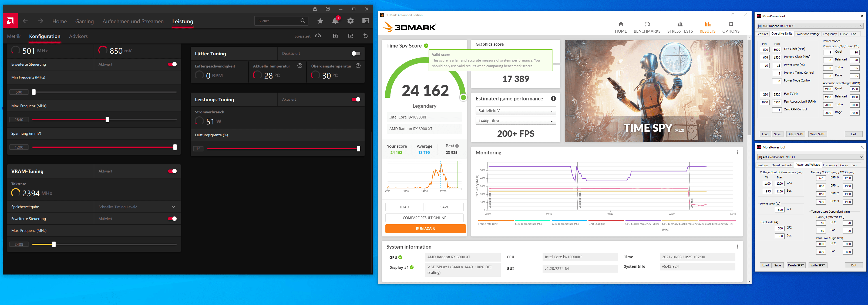Open AMD settings gear icon
The width and height of the screenshot is (868, 305).
(x=351, y=21)
